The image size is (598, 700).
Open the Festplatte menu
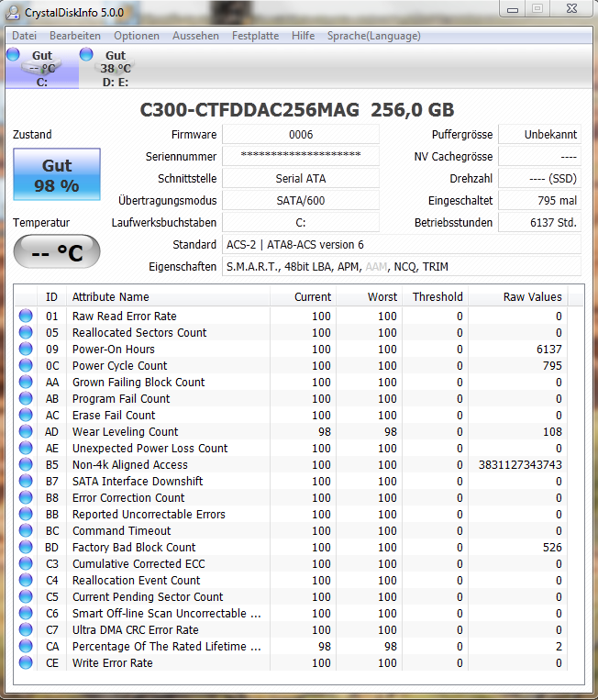[255, 36]
